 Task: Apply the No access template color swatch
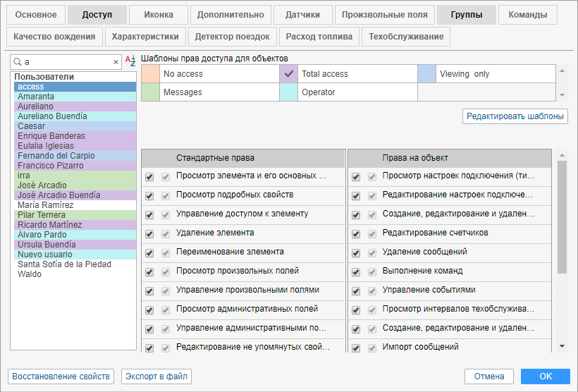(x=150, y=74)
